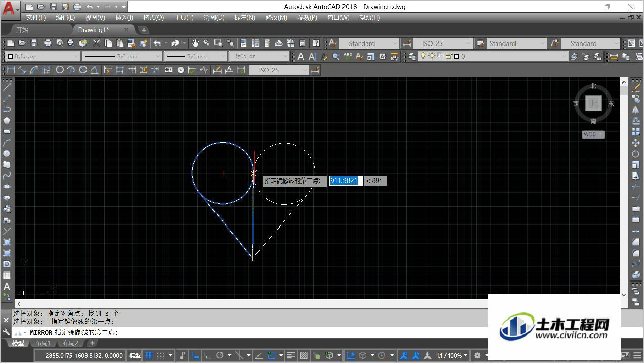Add a new layout with the plus button

coord(93,343)
